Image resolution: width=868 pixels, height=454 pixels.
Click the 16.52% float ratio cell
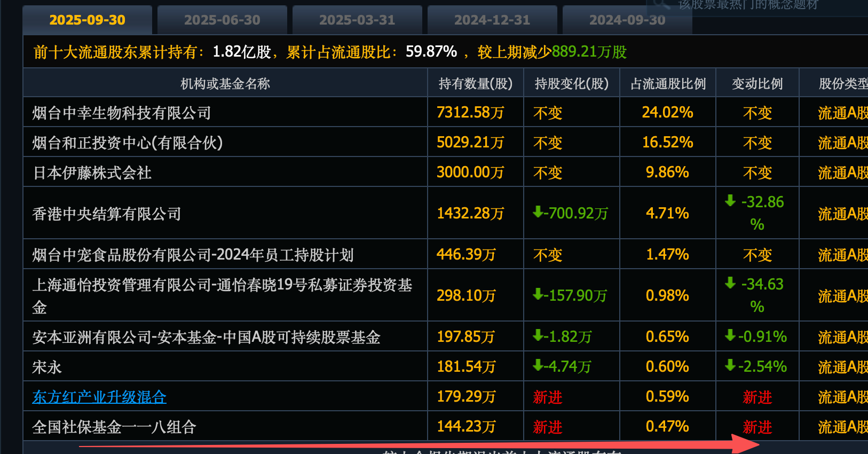click(x=667, y=142)
